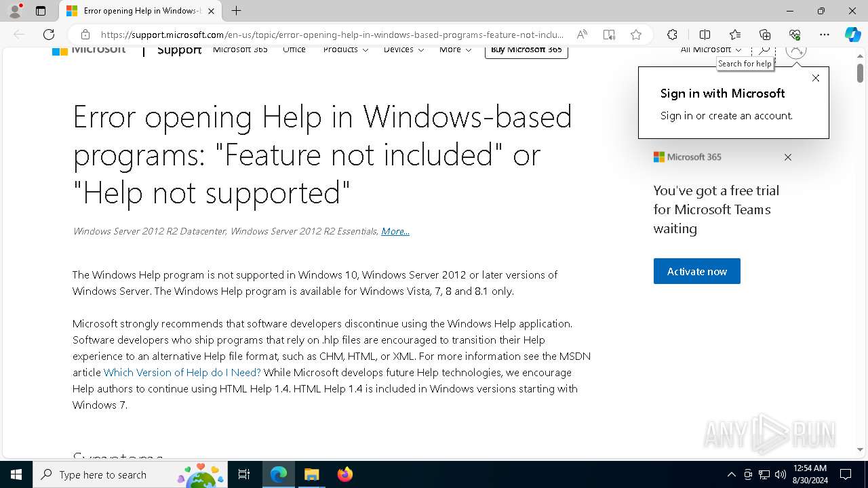Expand All Microsoft dropdown
This screenshot has width=868, height=488.
[711, 49]
